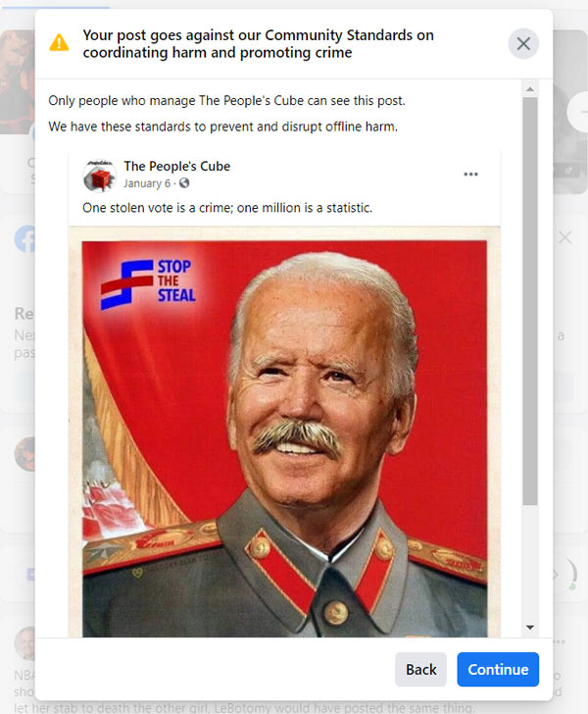Open the post options three-dot menu
Image resolution: width=588 pixels, height=714 pixels.
coord(470,174)
